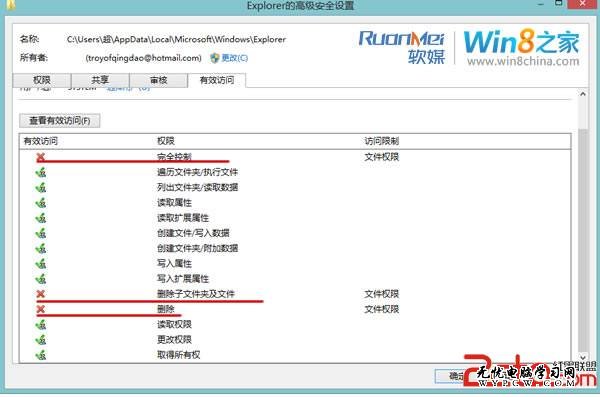Click the green check icon for 读取权限
The height and width of the screenshot is (397, 600).
41,325
